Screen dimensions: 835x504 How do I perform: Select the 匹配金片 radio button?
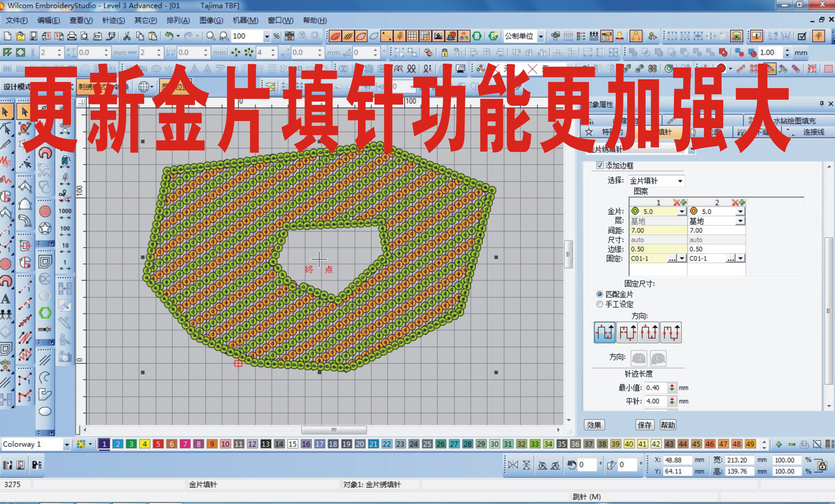click(x=599, y=294)
